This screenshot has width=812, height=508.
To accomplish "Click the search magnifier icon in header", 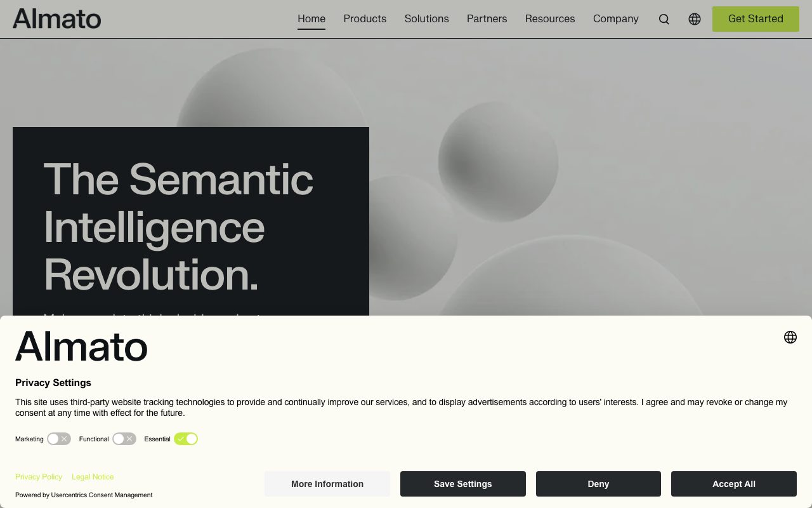I will click(x=664, y=19).
